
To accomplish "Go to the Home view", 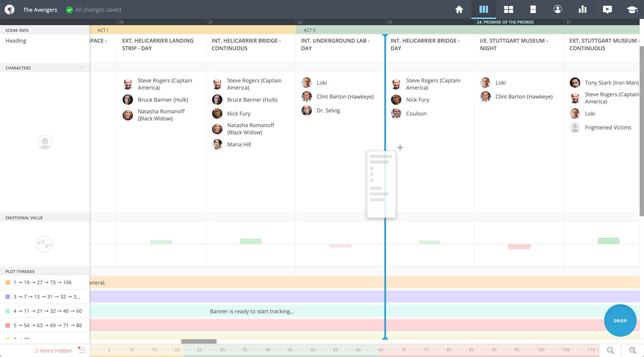I will click(459, 9).
